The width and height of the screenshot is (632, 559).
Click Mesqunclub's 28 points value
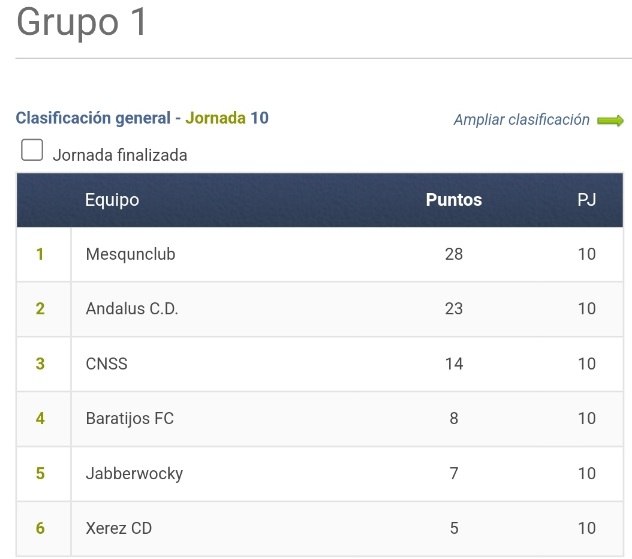(x=454, y=254)
